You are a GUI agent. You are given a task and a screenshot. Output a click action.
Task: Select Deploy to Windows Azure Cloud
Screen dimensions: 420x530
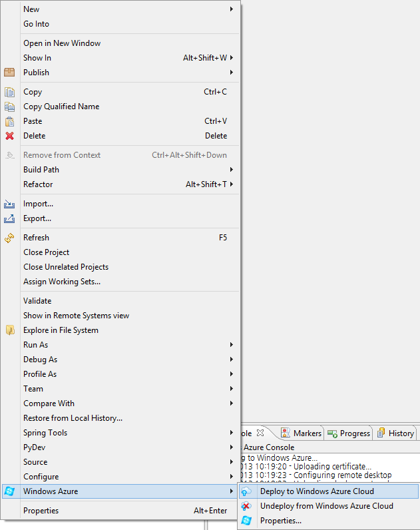(328, 491)
